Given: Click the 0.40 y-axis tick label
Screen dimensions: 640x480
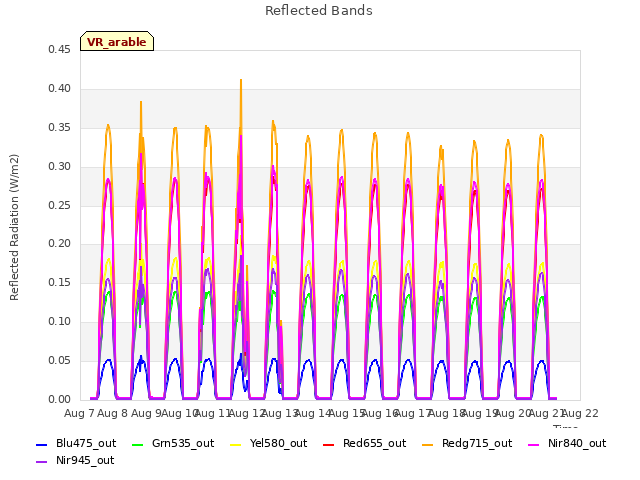Looking at the screenshot, I should [59, 89].
